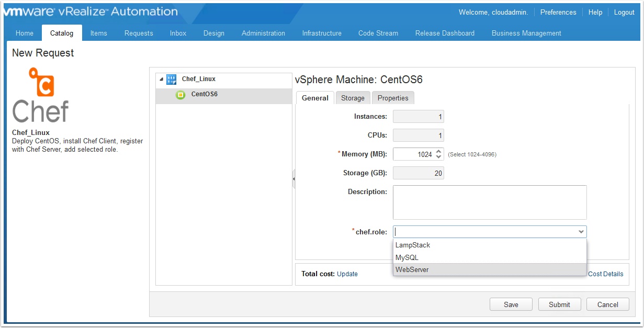644x328 pixels.
Task: Switch to the Properties tab
Action: pyautogui.click(x=393, y=98)
